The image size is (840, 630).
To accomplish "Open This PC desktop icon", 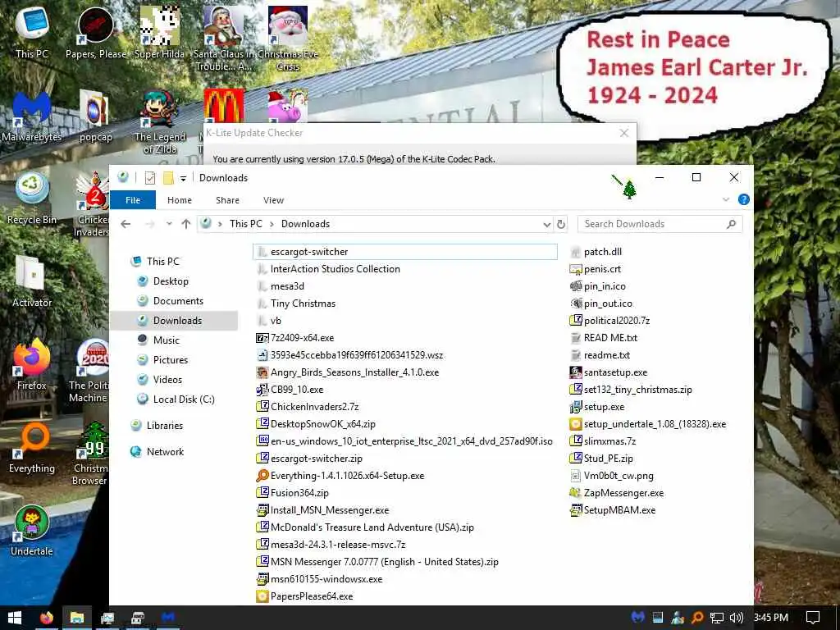I will pyautogui.click(x=32, y=34).
